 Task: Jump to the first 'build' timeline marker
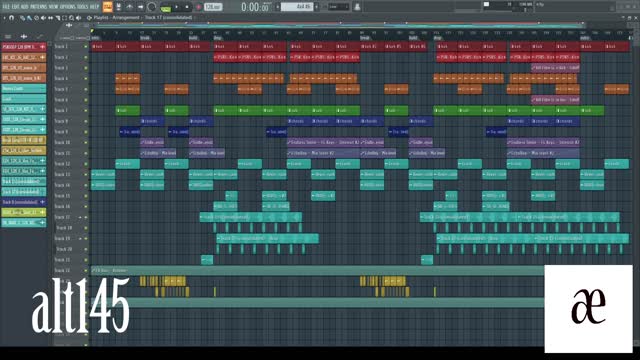(x=193, y=38)
